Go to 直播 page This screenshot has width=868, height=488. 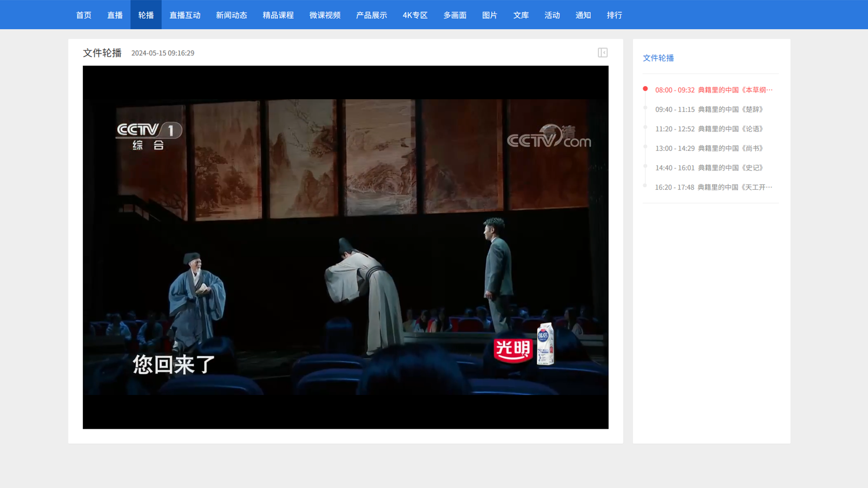(115, 15)
